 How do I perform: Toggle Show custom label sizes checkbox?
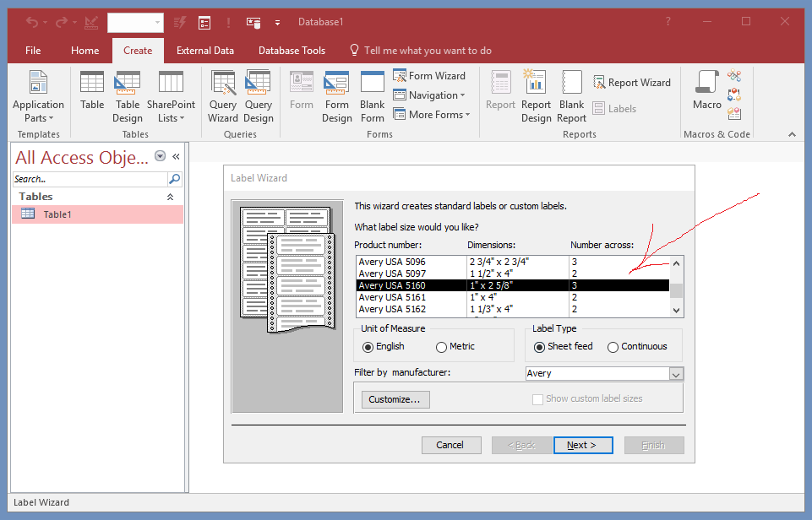[537, 399]
